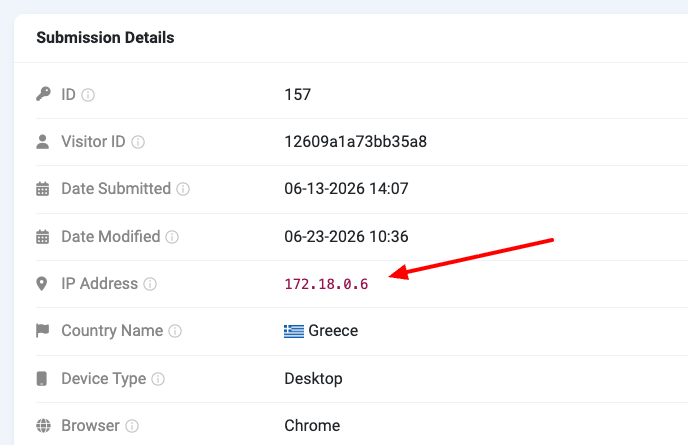Image resolution: width=688 pixels, height=445 pixels.
Task: Select visitor ID value 12609a1a73bb35a8
Action: pyautogui.click(x=355, y=141)
